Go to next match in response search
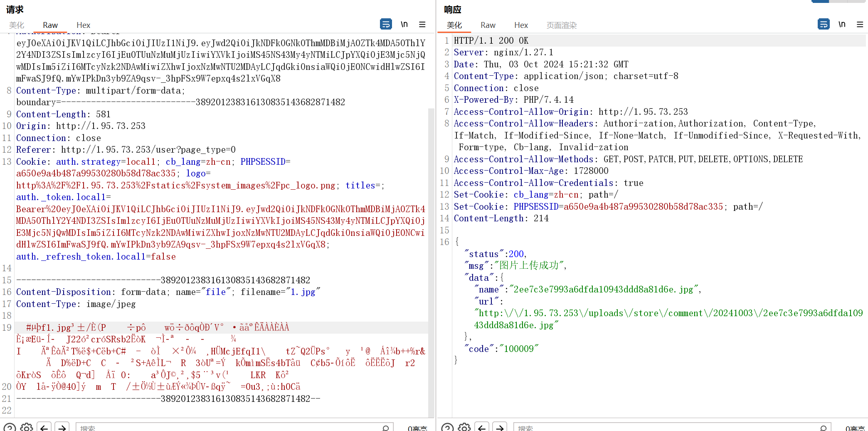868x431 pixels. [x=500, y=427]
